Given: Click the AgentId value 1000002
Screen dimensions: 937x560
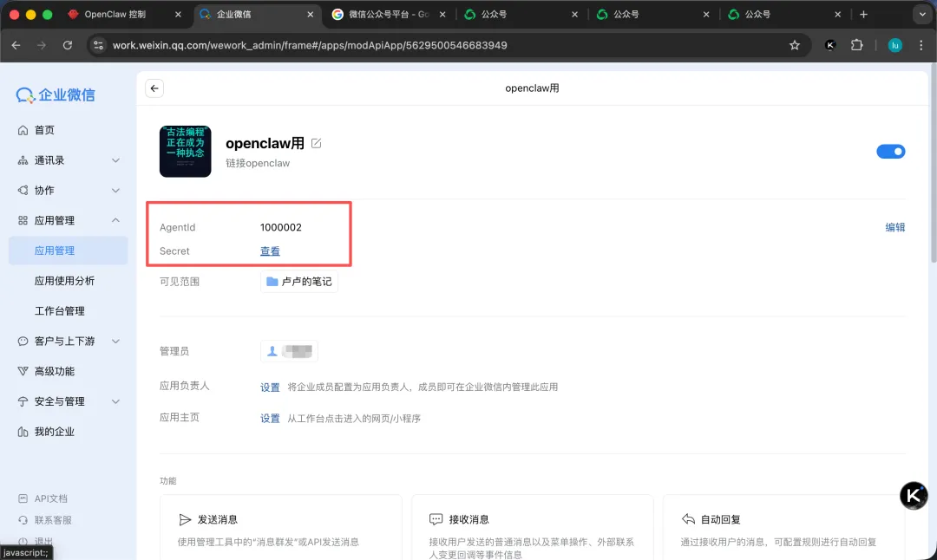Looking at the screenshot, I should 281,227.
